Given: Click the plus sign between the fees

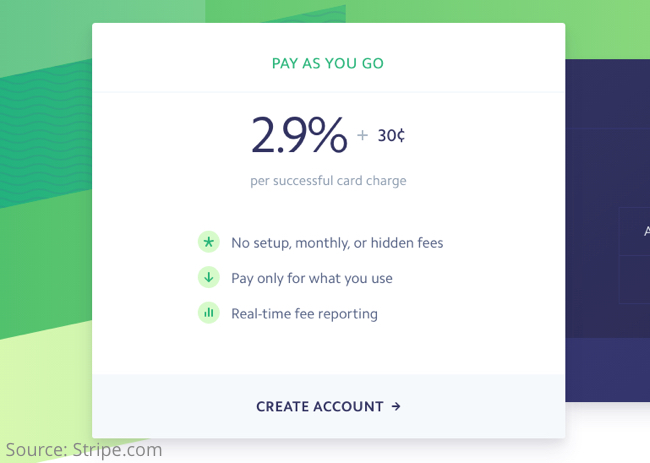Looking at the screenshot, I should click(362, 136).
